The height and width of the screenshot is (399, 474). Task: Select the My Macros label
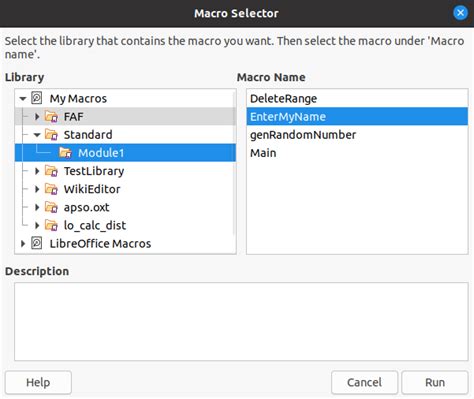coord(78,99)
